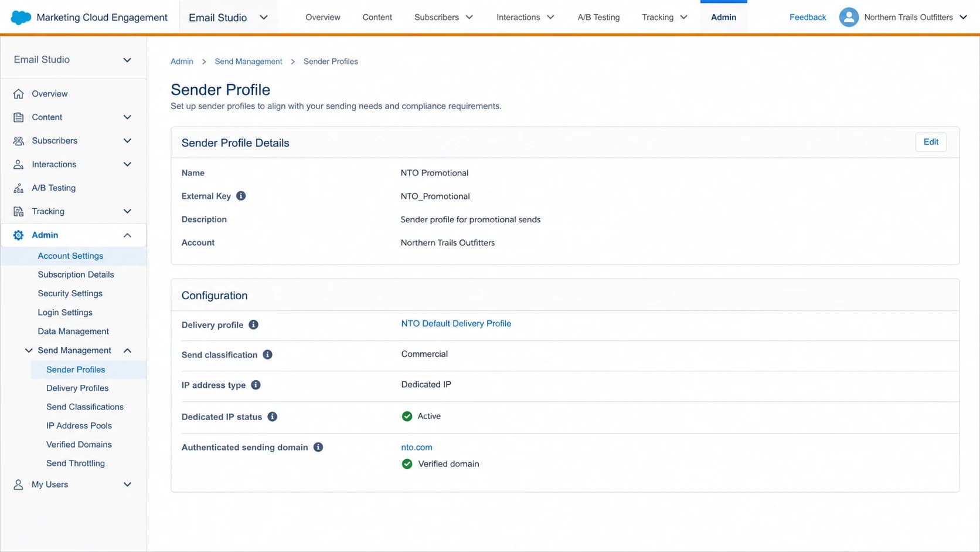Click the Feedback link
The height and width of the screenshot is (552, 980).
(808, 18)
